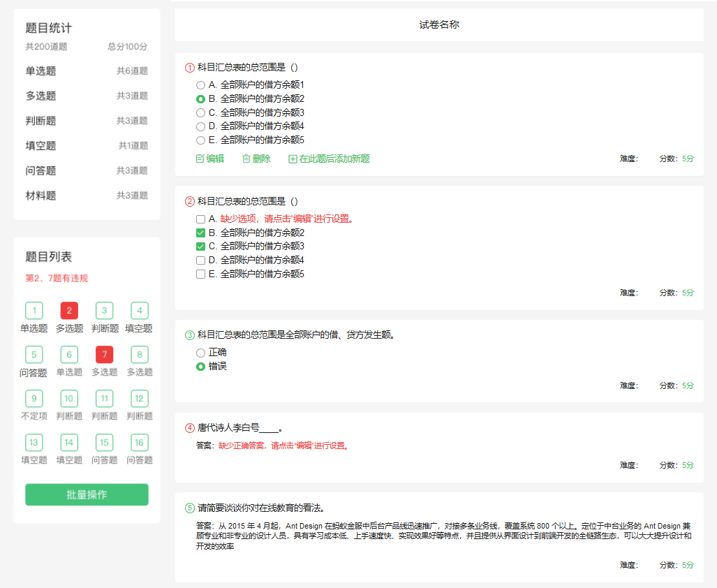Click the 批量操作 button
Viewport: 717px width, 588px height.
point(87,494)
